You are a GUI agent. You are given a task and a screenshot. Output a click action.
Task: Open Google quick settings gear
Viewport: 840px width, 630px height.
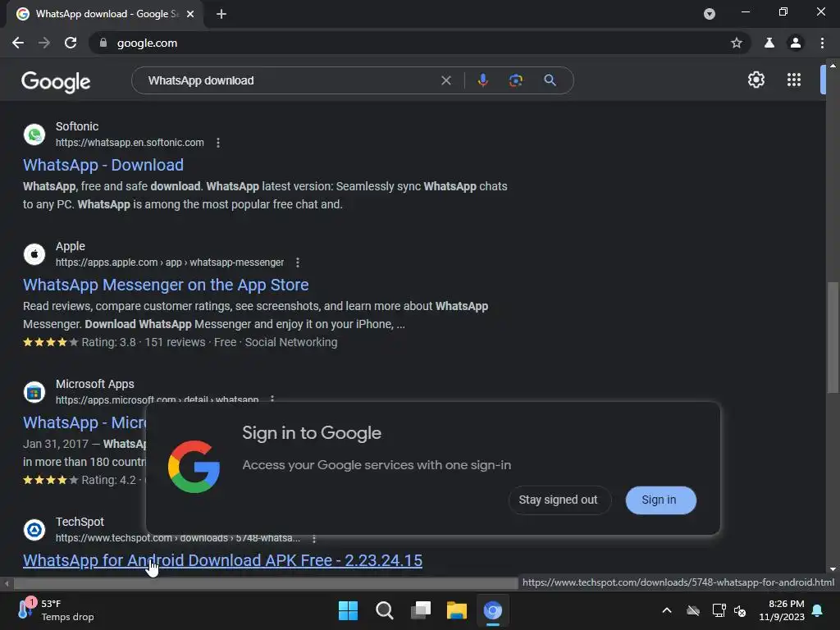coord(756,80)
